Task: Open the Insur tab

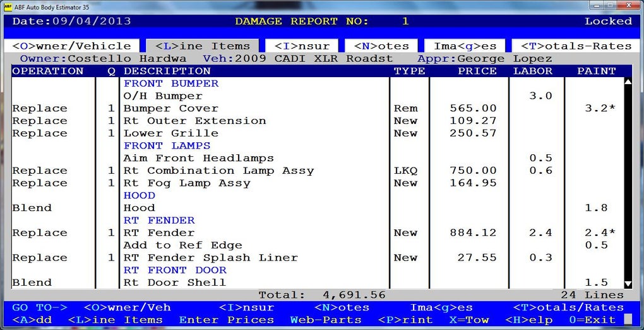Action: (x=301, y=46)
